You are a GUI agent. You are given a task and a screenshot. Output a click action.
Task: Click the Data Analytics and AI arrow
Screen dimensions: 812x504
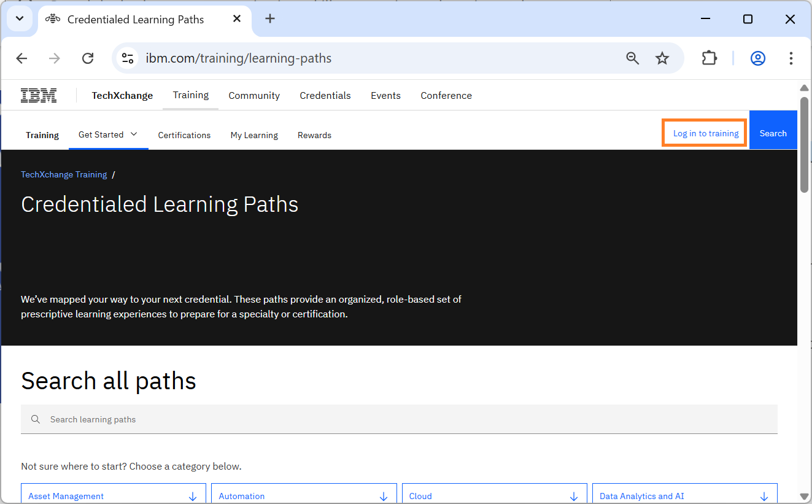coord(764,496)
